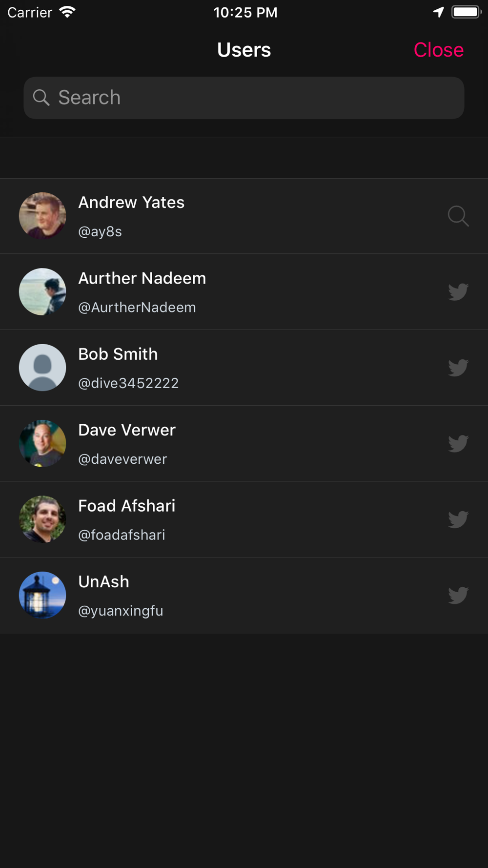The image size is (488, 868).
Task: Focus the Search text field
Action: tap(254, 98)
